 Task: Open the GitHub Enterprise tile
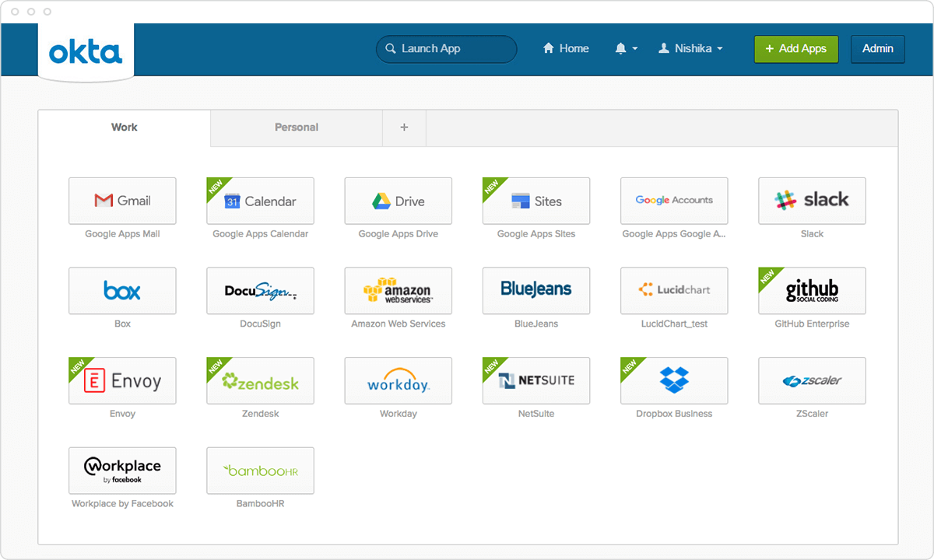tap(812, 291)
